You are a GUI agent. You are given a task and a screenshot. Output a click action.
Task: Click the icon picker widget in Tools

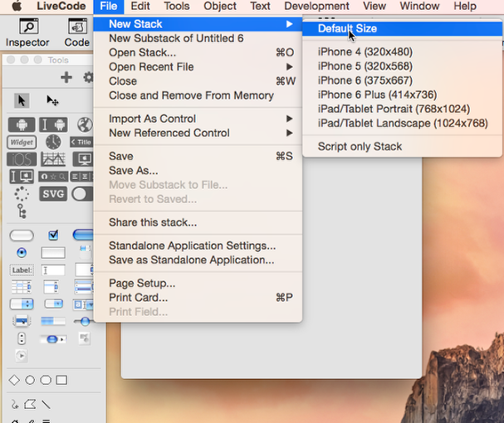click(53, 177)
